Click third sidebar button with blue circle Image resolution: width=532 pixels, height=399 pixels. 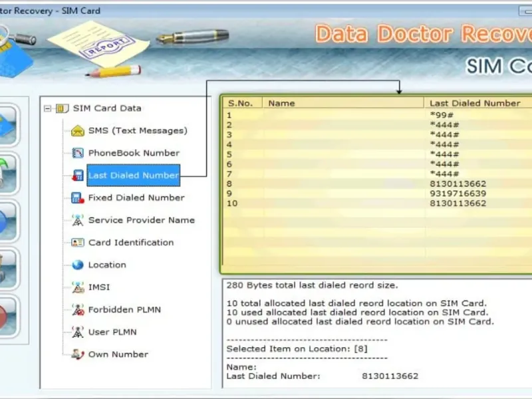coord(9,221)
